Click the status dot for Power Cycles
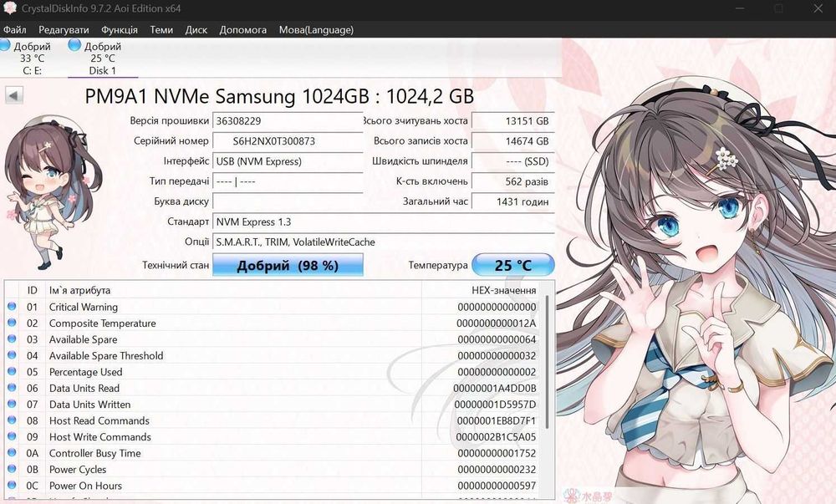The image size is (836, 504). (x=12, y=469)
